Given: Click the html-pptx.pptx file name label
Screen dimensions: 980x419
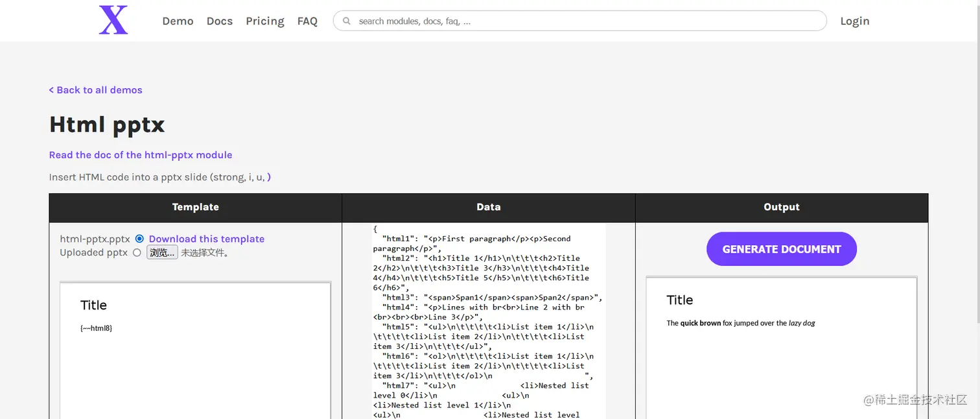Looking at the screenshot, I should pos(95,239).
